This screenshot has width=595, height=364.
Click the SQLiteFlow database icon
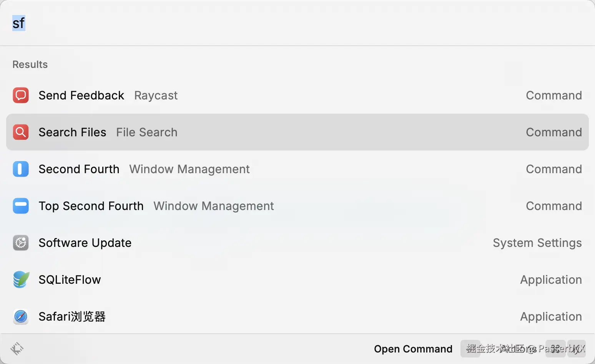tap(21, 280)
